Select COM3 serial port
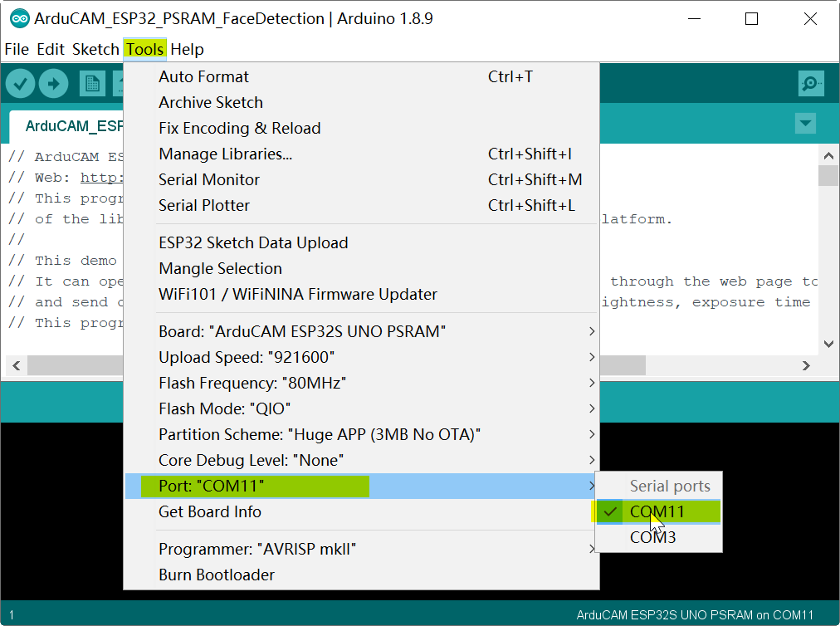The image size is (840, 626). point(658,537)
